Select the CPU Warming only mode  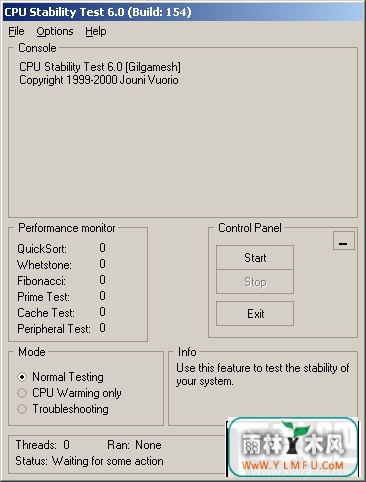coord(69,393)
